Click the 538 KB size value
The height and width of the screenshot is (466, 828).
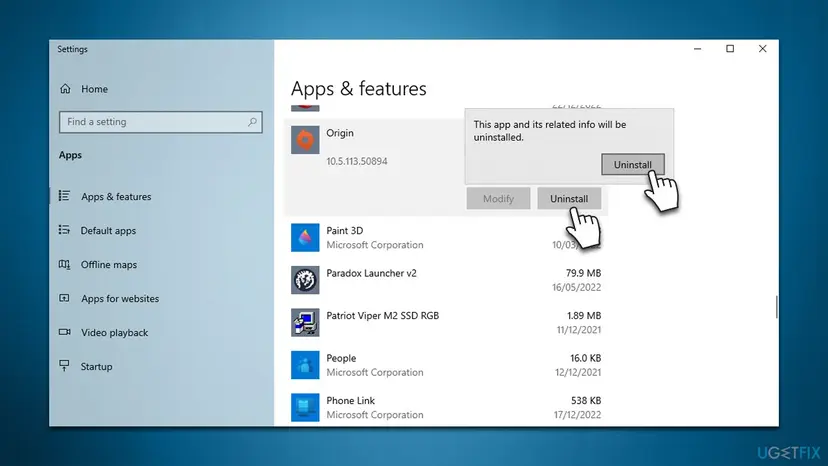pyautogui.click(x=586, y=400)
